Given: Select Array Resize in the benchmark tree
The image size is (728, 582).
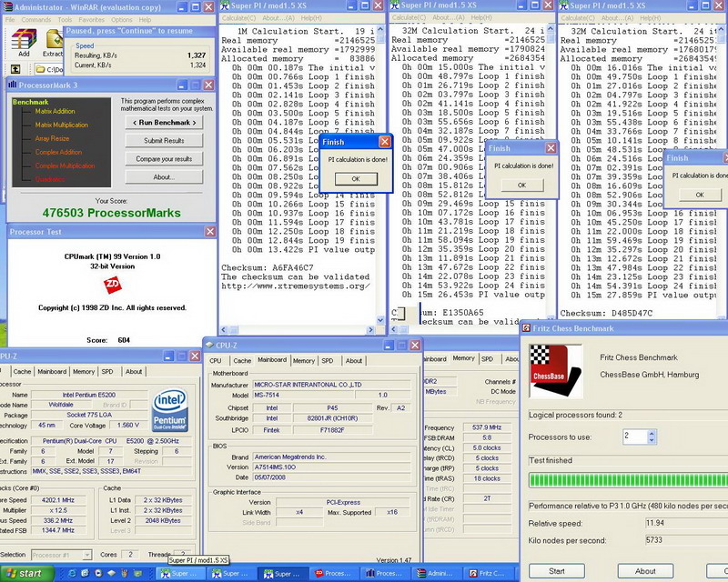Looking at the screenshot, I should point(52,138).
